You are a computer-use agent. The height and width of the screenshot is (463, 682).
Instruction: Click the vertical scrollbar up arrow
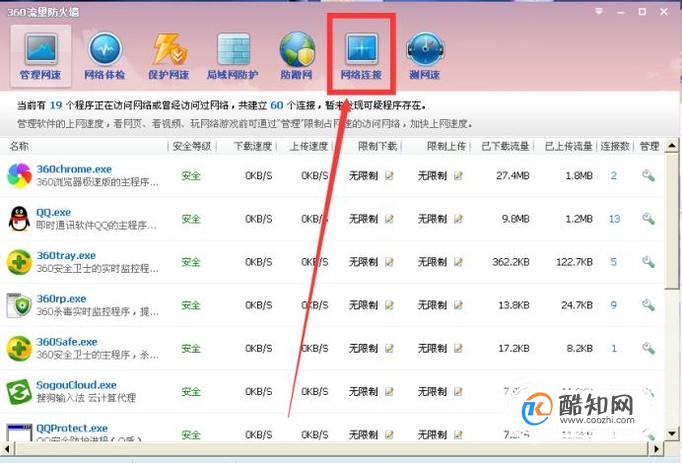[672, 145]
